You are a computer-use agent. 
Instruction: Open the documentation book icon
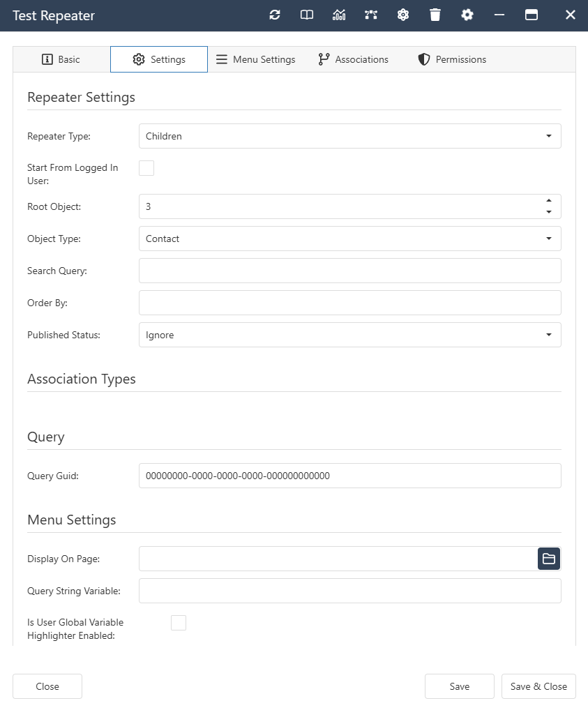(306, 15)
